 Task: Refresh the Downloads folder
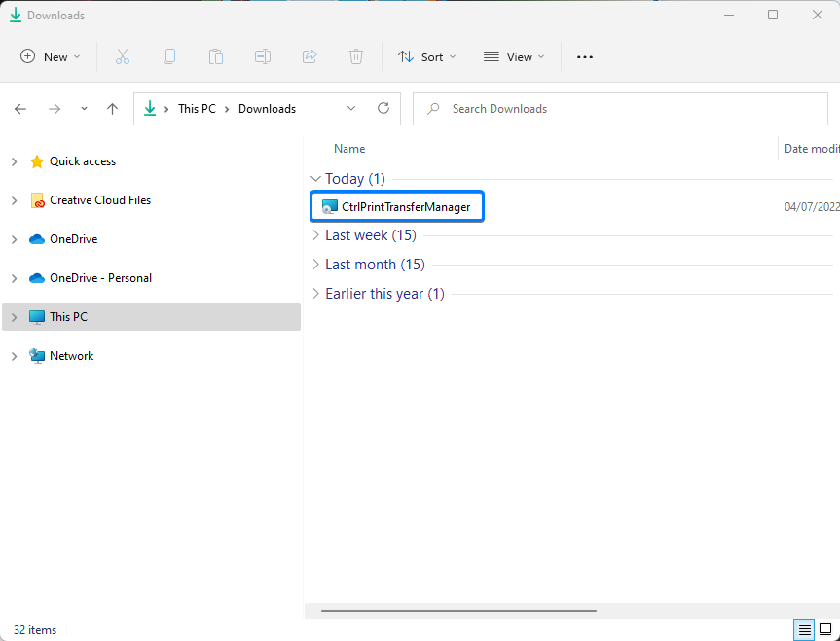[x=383, y=109]
